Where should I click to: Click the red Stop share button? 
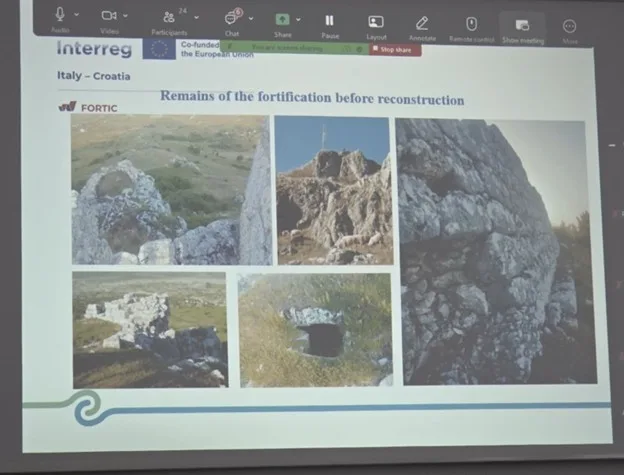tap(395, 50)
